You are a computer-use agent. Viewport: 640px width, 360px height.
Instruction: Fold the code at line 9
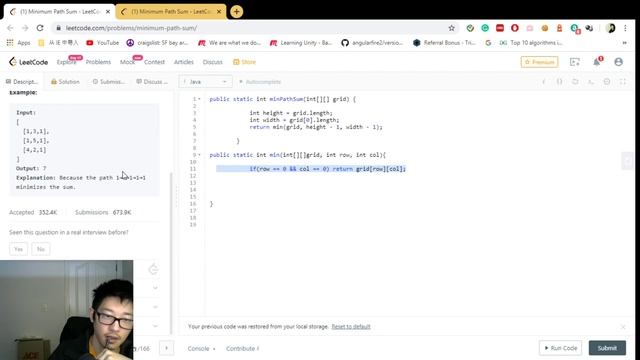(199, 155)
